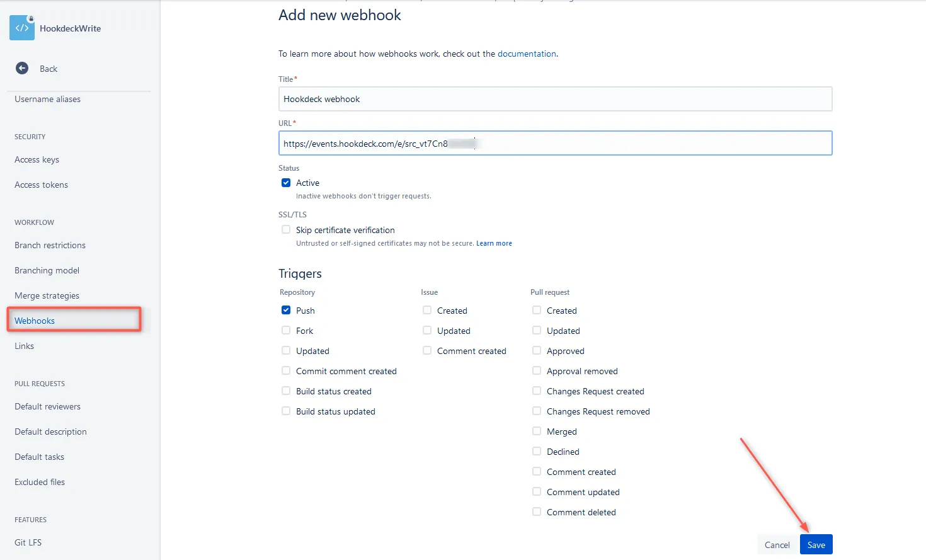Check the repository Updated trigger

286,350
